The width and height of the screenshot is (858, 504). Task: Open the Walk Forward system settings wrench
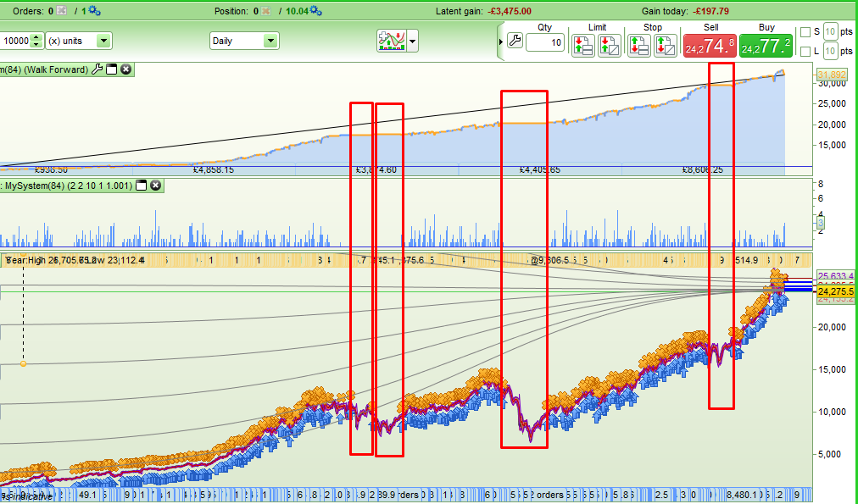(96, 69)
